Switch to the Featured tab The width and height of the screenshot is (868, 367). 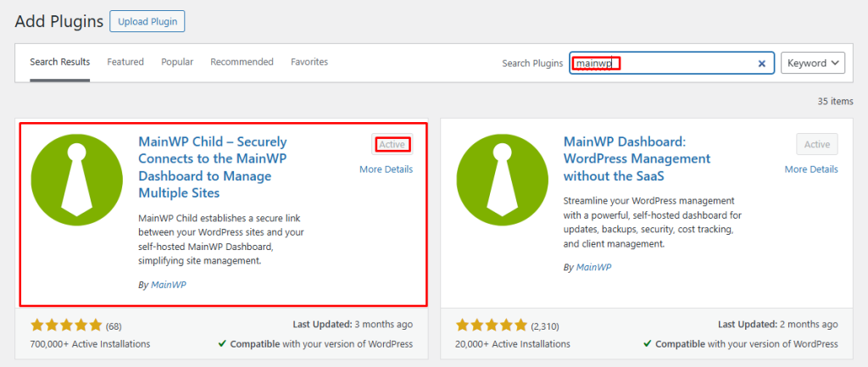(125, 62)
